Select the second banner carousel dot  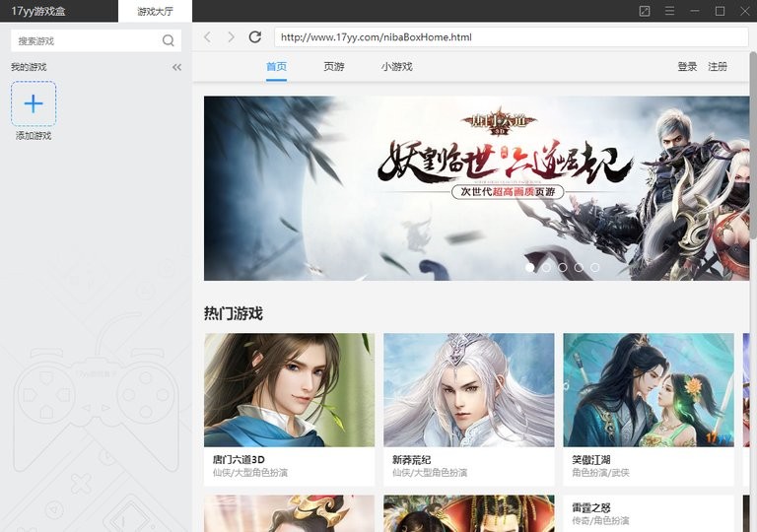pyautogui.click(x=546, y=267)
